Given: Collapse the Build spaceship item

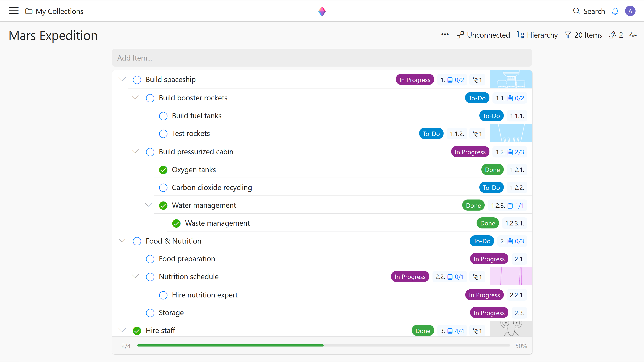Looking at the screenshot, I should click(122, 79).
